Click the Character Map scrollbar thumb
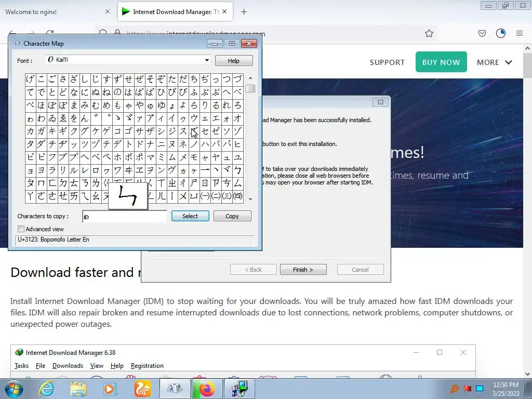 tap(250, 88)
